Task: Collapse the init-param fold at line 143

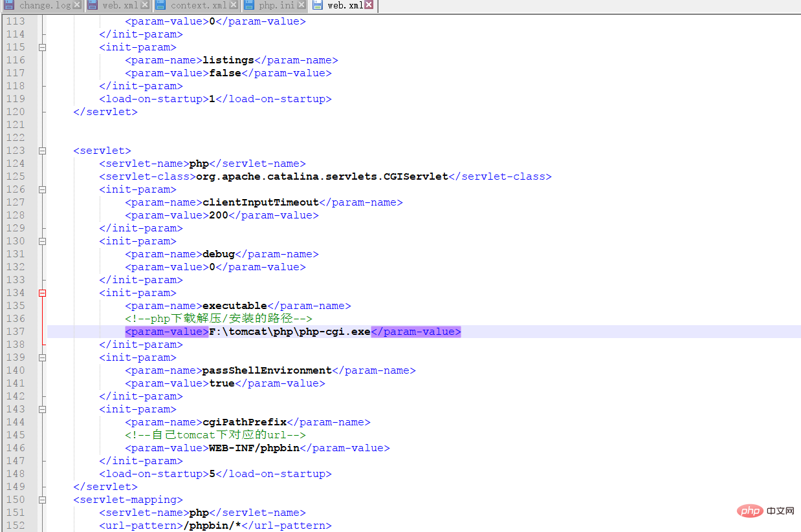Action: (43, 409)
